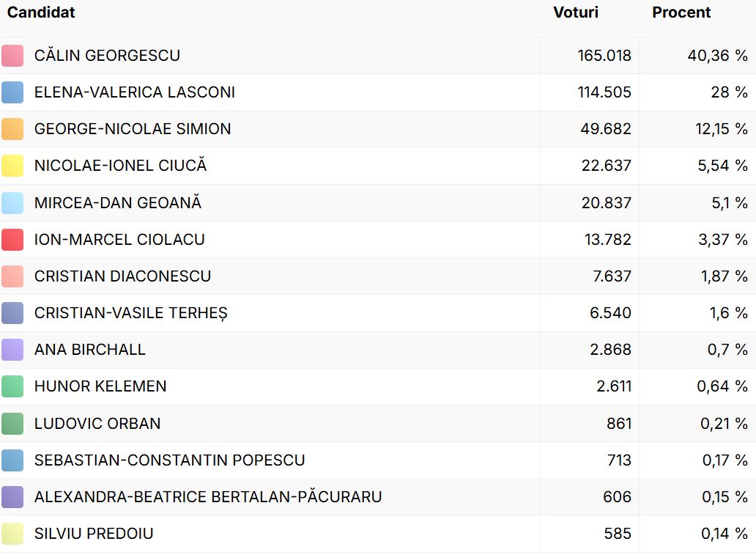Image resolution: width=756 pixels, height=555 pixels.
Task: Click the LUDOVIC ORBAN candidate name
Action: coord(97,424)
